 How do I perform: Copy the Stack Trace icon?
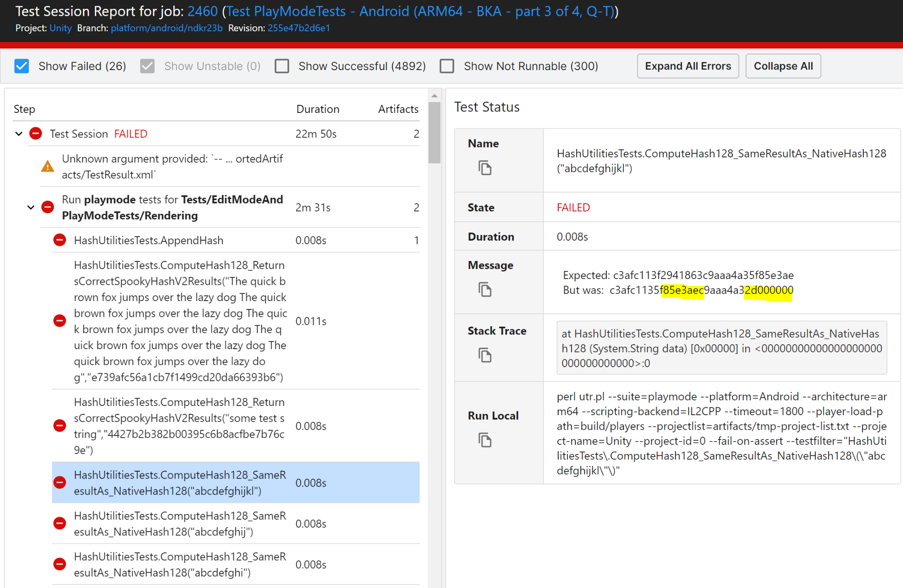(x=485, y=355)
